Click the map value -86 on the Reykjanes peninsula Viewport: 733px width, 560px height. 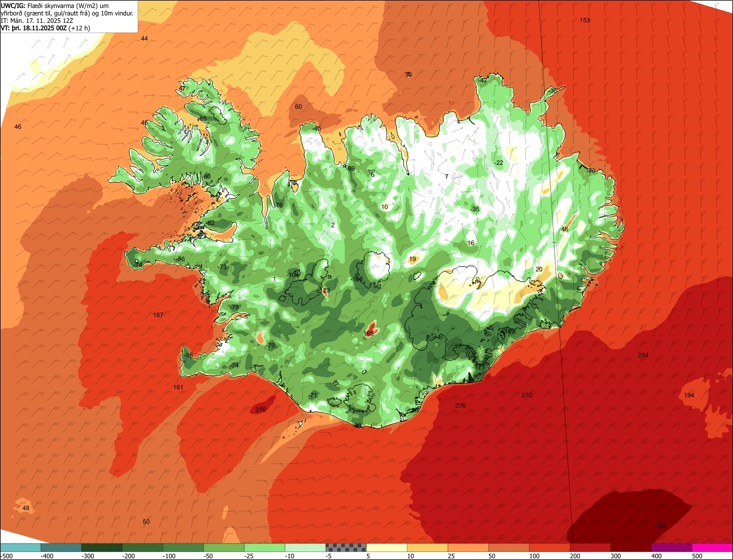(188, 355)
